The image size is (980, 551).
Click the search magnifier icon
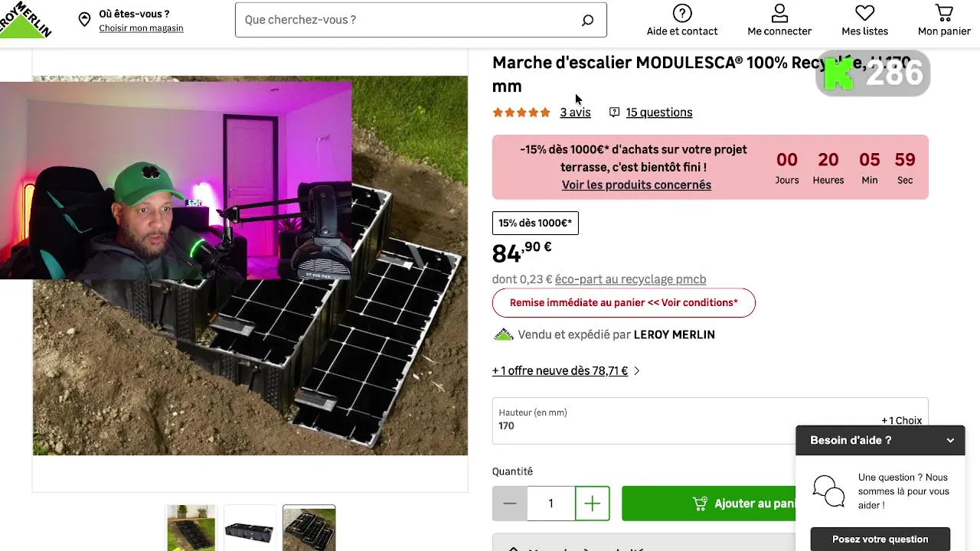point(587,21)
